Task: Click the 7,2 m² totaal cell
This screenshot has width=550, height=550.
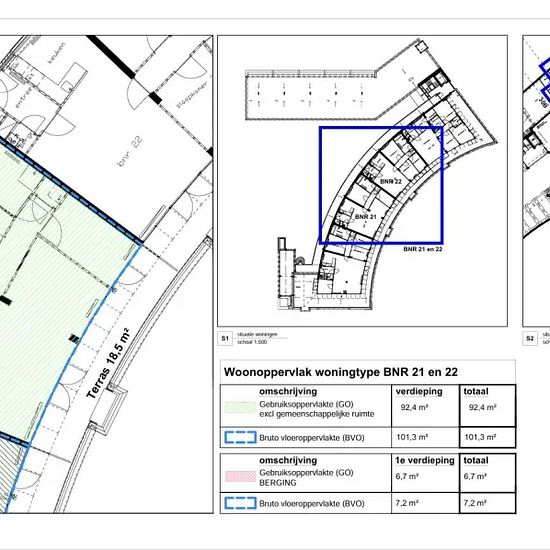Action: coord(475,503)
